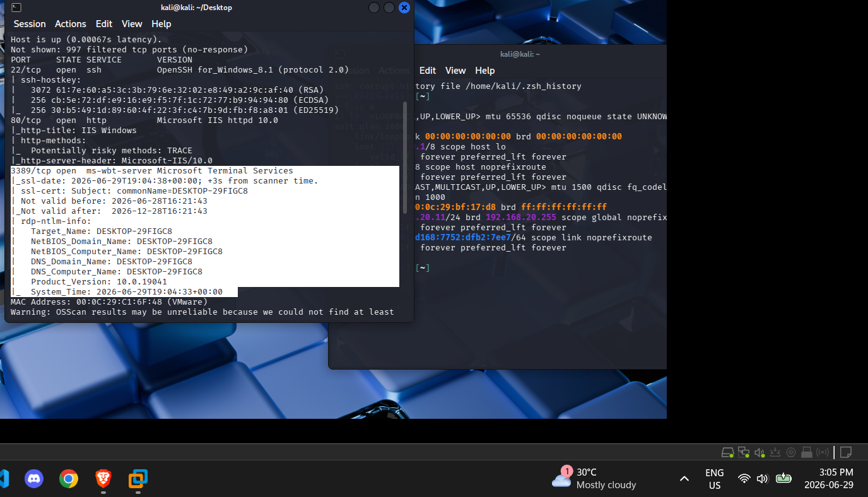Open the VMware message log note icon
Screen dimensions: 868x497
click(x=846, y=452)
